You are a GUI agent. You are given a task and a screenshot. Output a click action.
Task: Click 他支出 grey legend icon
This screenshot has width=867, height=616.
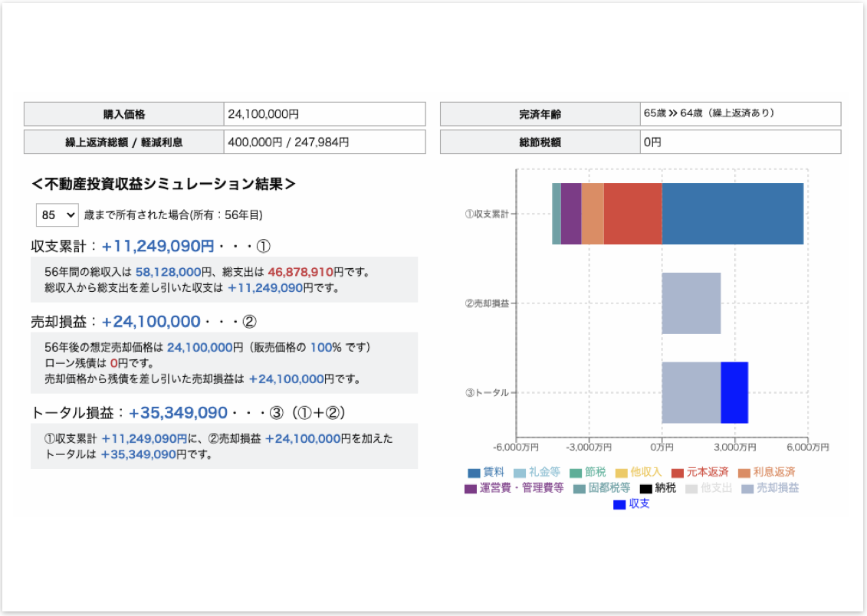pos(691,488)
